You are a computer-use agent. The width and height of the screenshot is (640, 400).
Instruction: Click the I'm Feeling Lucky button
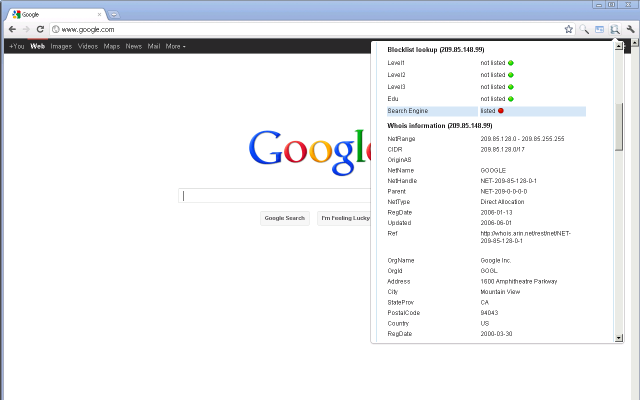click(x=344, y=218)
